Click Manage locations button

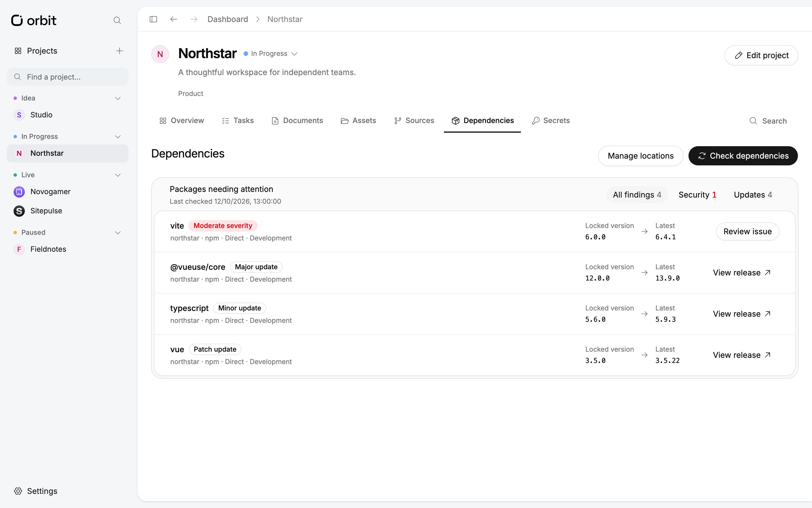641,156
